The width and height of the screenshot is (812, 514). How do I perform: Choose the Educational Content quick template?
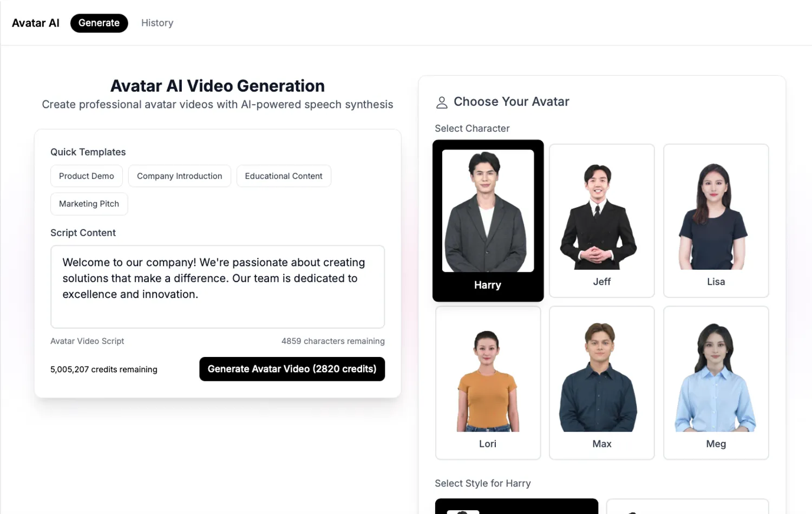(x=284, y=176)
